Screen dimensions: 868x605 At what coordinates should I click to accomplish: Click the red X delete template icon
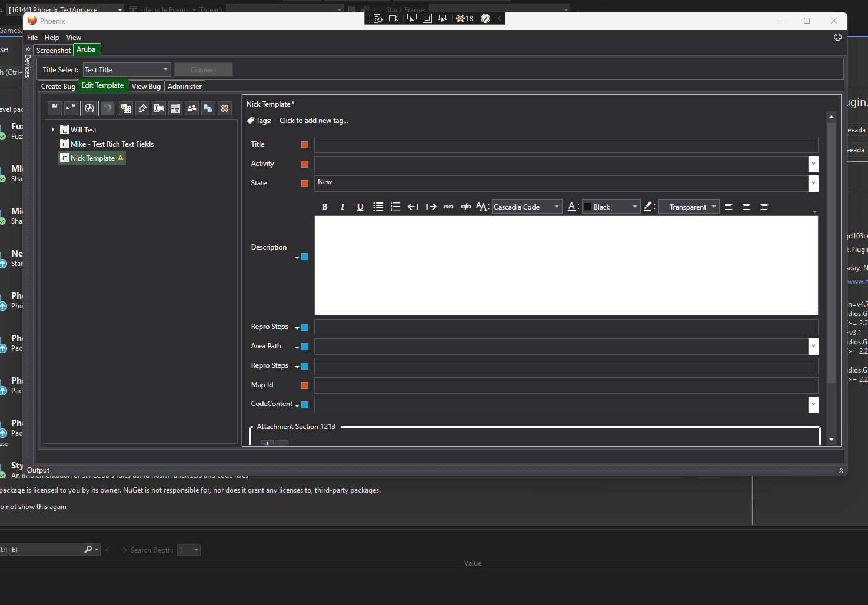[225, 108]
